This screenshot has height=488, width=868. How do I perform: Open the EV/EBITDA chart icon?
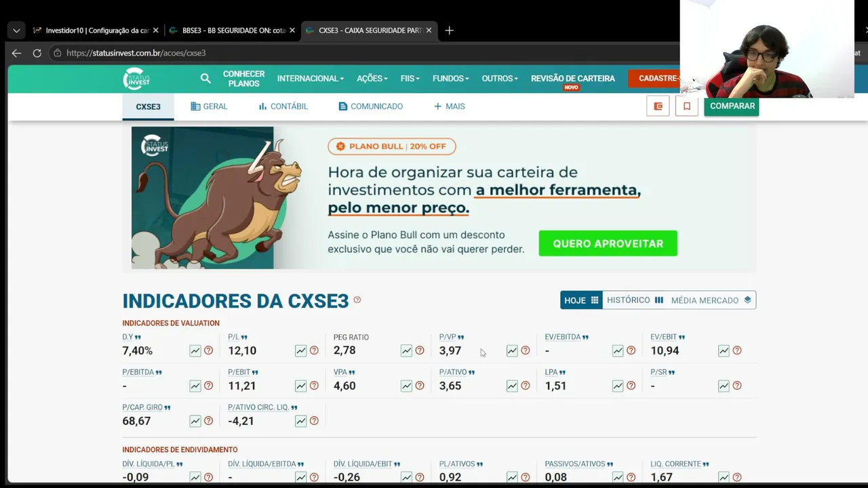pyautogui.click(x=618, y=350)
